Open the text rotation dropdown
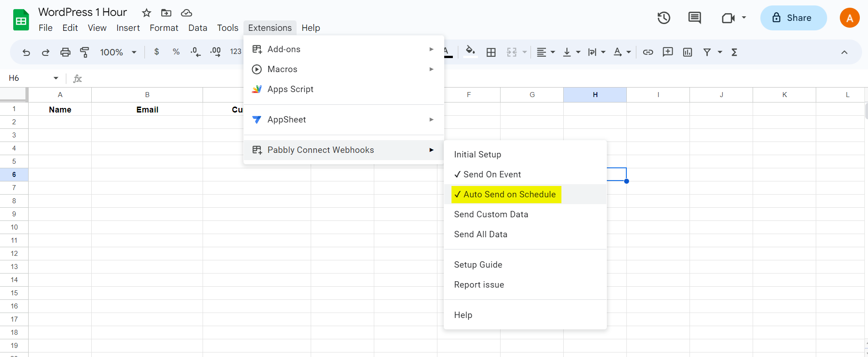Image resolution: width=868 pixels, height=357 pixels. pos(622,52)
